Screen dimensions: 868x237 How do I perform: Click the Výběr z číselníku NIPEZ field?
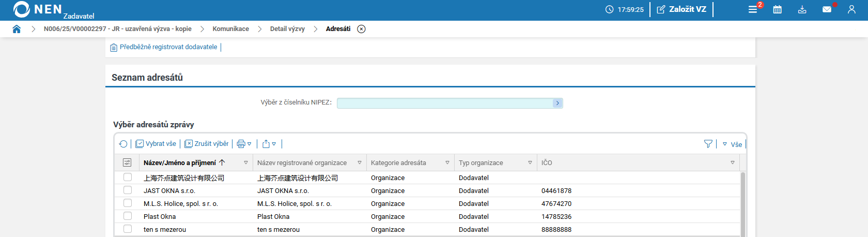(445, 103)
